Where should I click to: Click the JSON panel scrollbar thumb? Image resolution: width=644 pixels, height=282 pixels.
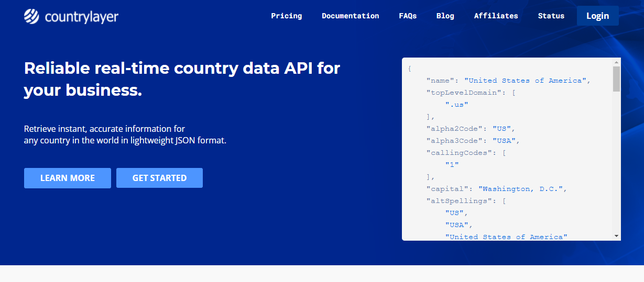pos(616,79)
